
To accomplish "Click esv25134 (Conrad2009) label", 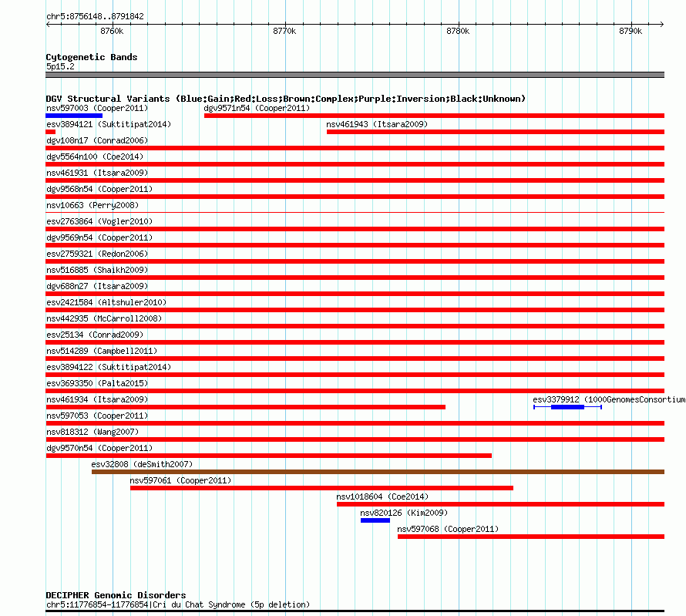I will pos(95,335).
